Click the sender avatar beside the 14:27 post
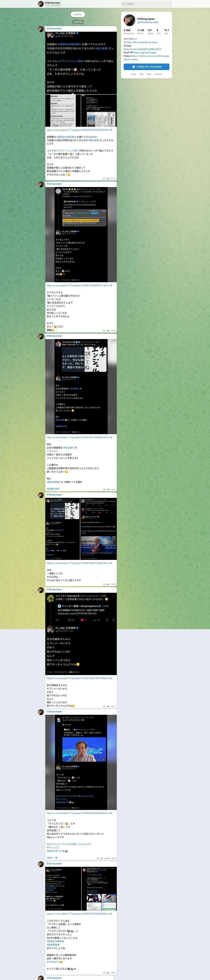Viewport: 210px width, 980px height. [x=41, y=336]
